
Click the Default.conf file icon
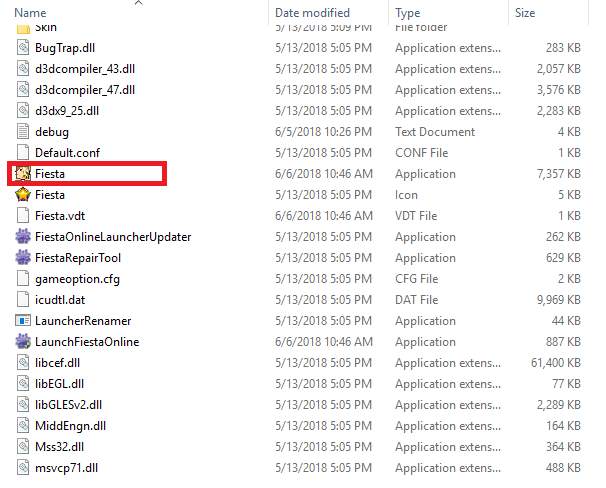23,153
